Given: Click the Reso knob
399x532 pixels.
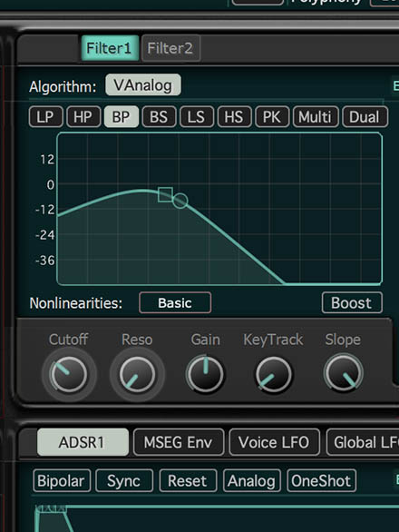Looking at the screenshot, I should (137, 375).
